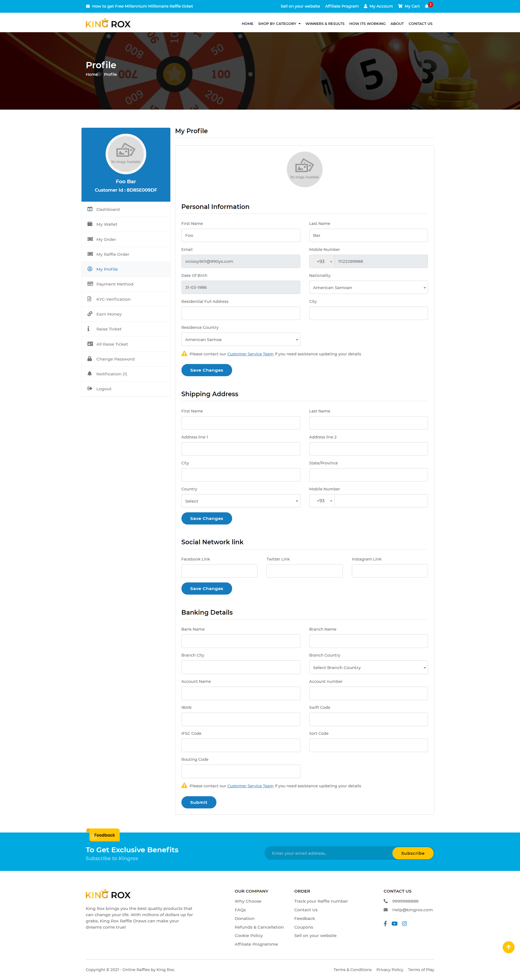
Task: Open the Branch Country dropdown
Action: coord(368,667)
